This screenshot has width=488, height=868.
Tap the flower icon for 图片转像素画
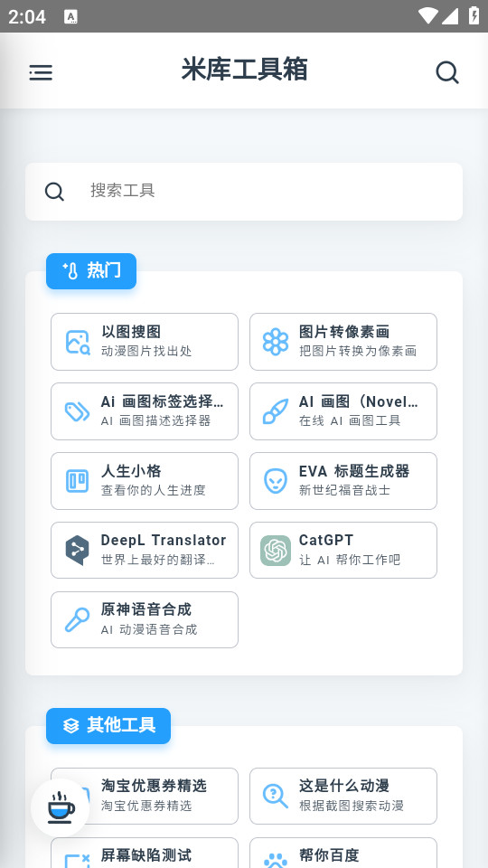(x=276, y=342)
